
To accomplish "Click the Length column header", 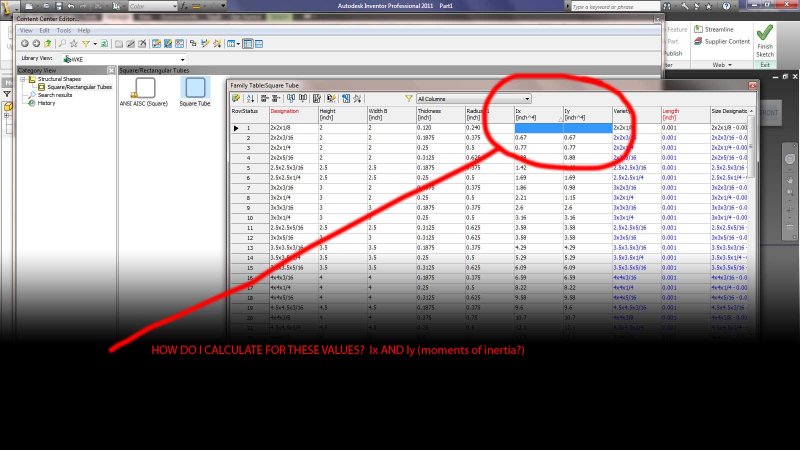I will pos(685,114).
